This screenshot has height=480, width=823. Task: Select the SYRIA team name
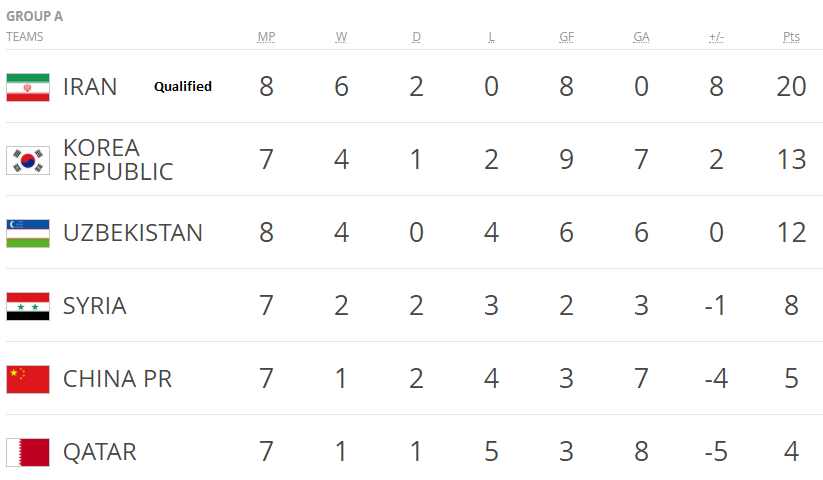95,306
